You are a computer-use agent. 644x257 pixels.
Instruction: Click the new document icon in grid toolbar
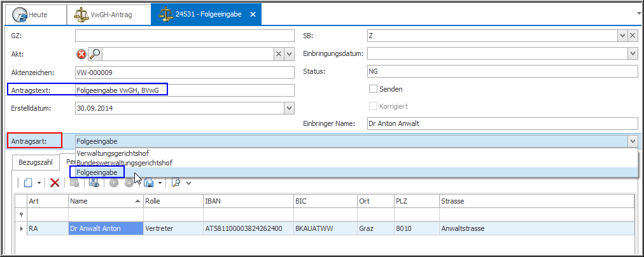28,183
